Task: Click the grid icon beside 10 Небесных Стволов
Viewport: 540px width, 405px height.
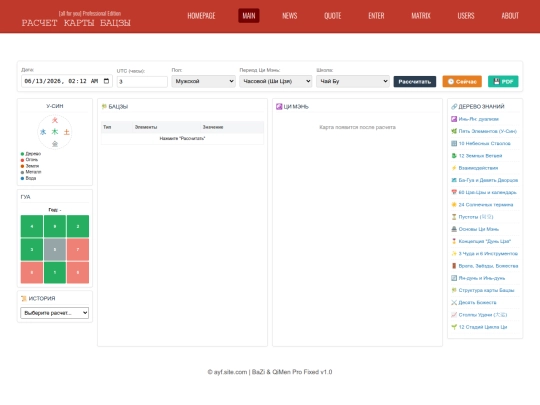Action: tap(454, 144)
